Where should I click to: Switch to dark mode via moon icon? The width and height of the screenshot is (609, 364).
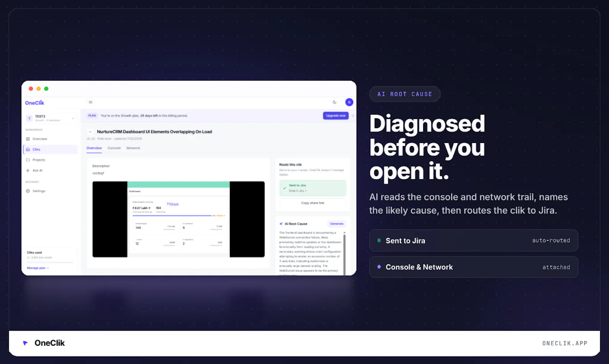click(335, 102)
